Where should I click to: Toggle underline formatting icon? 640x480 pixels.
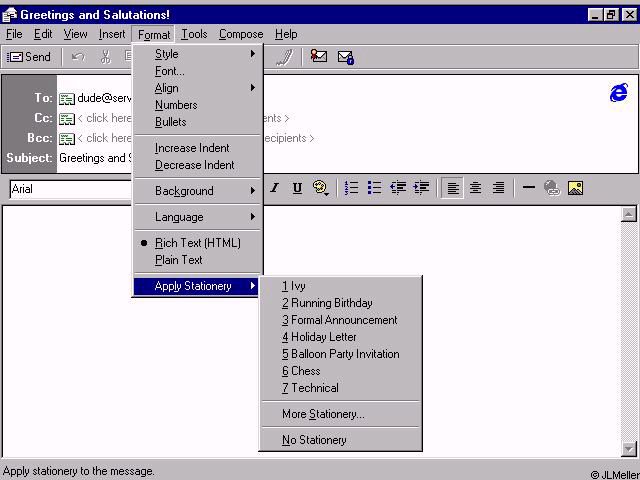297,188
